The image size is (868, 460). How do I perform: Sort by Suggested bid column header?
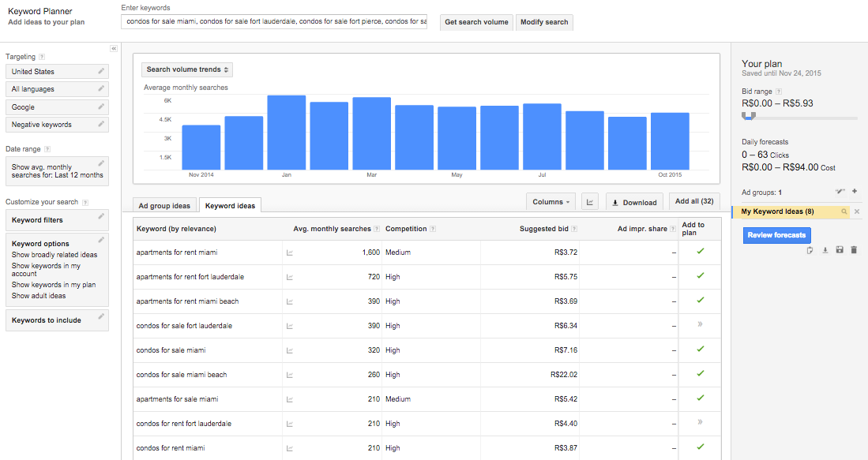[544, 229]
